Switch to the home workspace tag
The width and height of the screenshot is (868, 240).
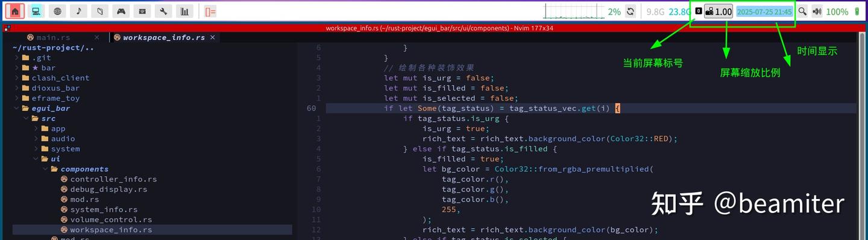15,11
